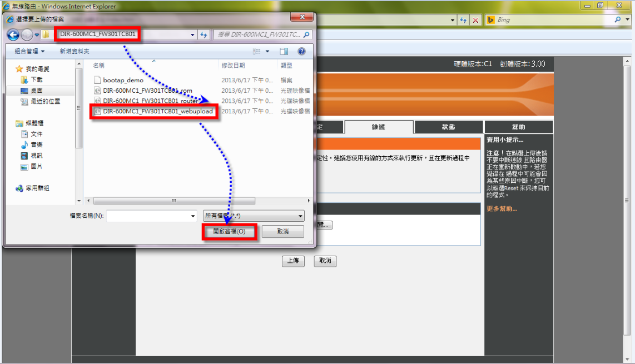Select 桌面 (Desktop) in navigation pane
The width and height of the screenshot is (635, 364).
click(x=37, y=90)
